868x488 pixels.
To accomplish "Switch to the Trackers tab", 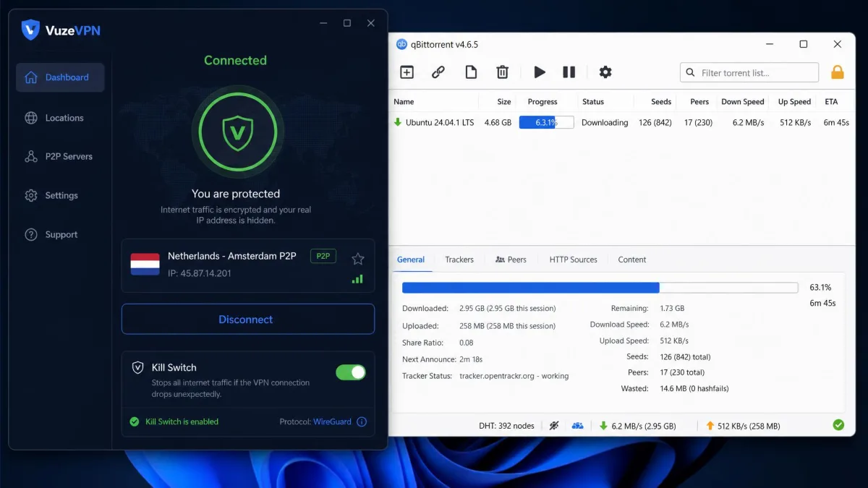I will (459, 260).
